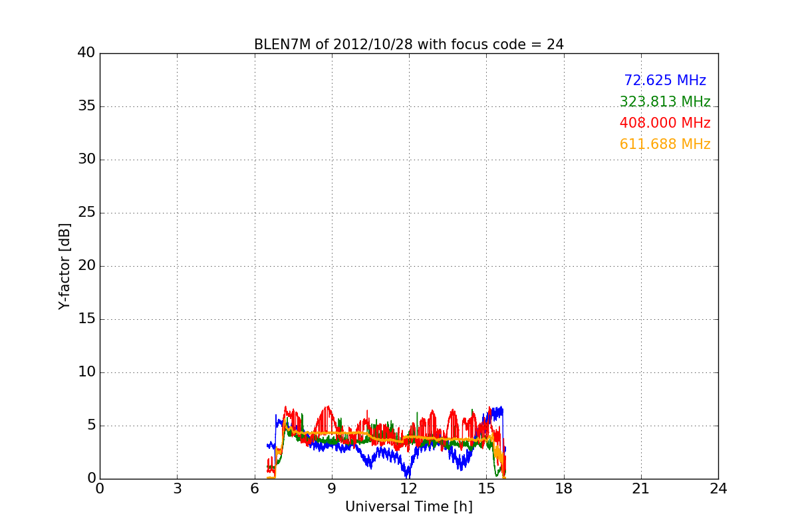This screenshot has width=798, height=532.
Task: Click the y-axis tick label '30'
Action: pos(86,160)
